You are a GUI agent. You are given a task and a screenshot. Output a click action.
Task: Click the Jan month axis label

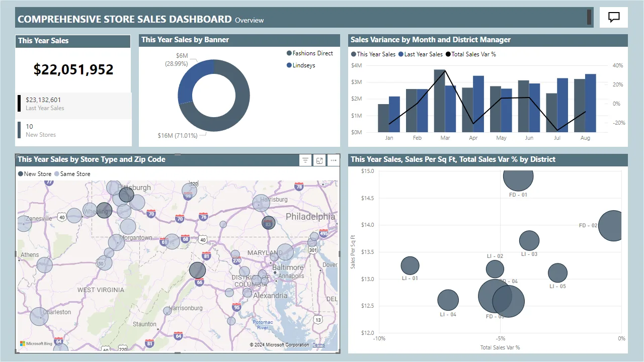389,138
